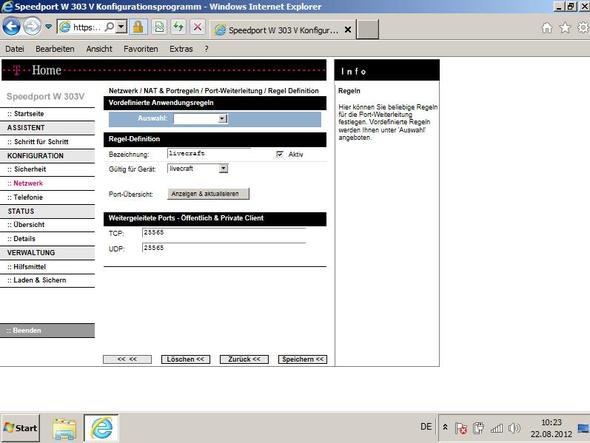Screen dimensions: 590x443
Task: Click Anzeigen & aktualisieren button
Action: [208, 194]
